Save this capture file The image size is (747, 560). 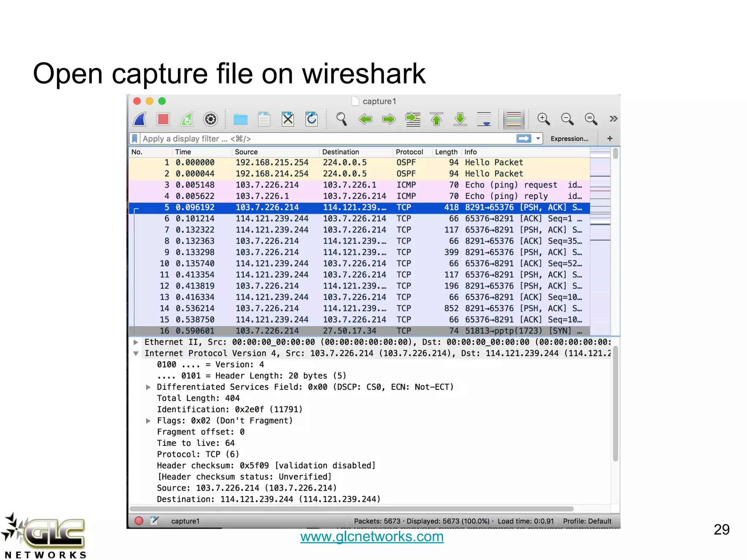(x=264, y=119)
